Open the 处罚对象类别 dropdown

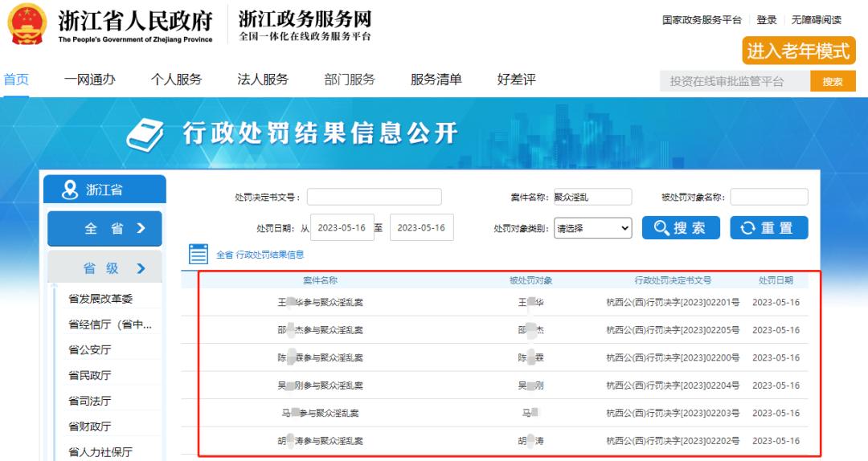coord(593,228)
